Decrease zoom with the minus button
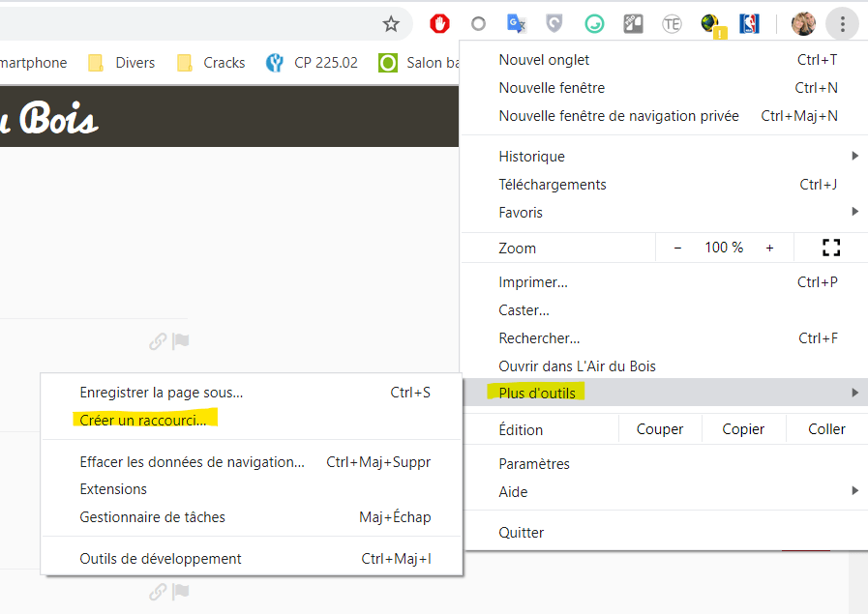 pos(677,248)
